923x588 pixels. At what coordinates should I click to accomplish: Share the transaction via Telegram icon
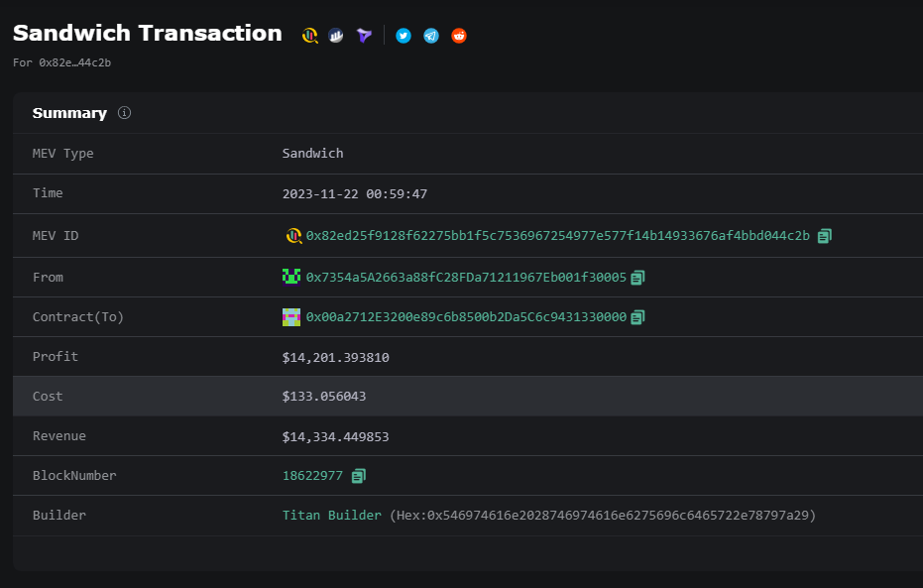tap(431, 36)
